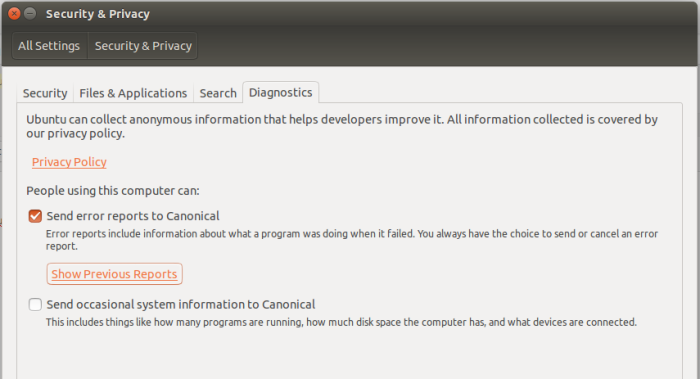Click the window title bar text Security & Privacy
The image size is (700, 379).
(x=98, y=14)
